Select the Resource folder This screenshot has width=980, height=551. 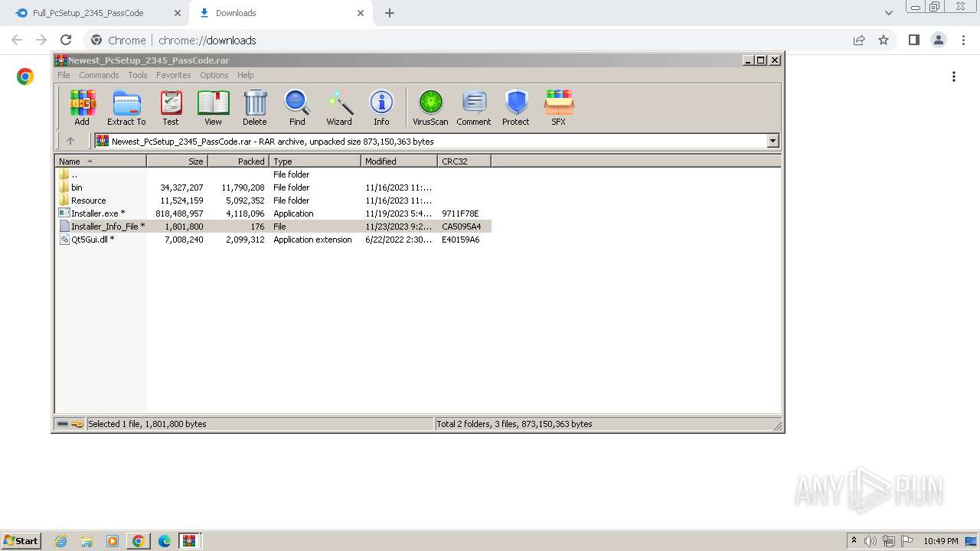[x=273, y=201]
